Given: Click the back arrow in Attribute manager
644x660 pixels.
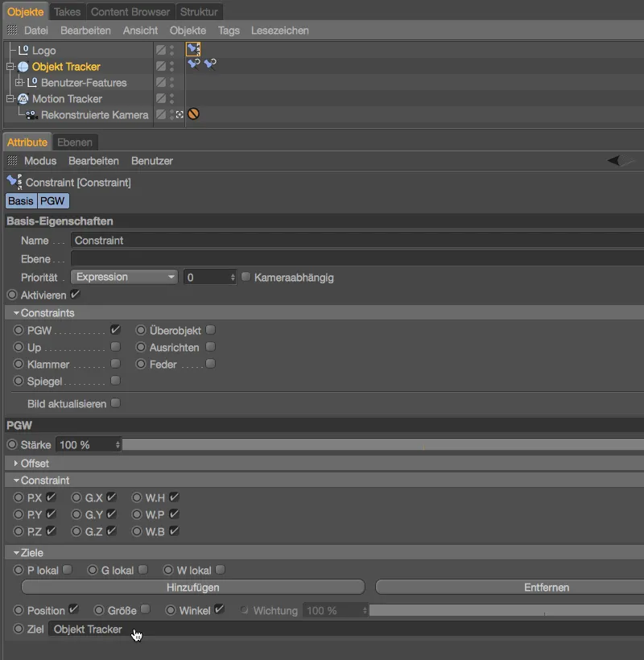Looking at the screenshot, I should [x=613, y=160].
